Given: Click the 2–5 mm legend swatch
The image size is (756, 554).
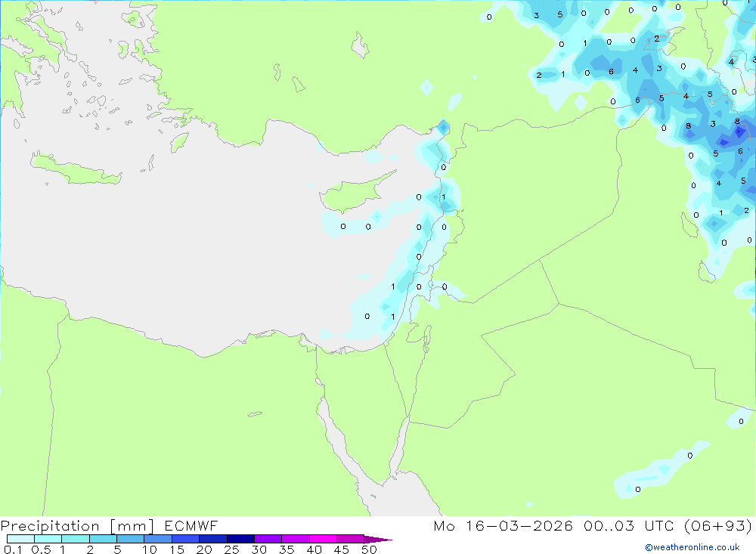Looking at the screenshot, I should [x=103, y=539].
